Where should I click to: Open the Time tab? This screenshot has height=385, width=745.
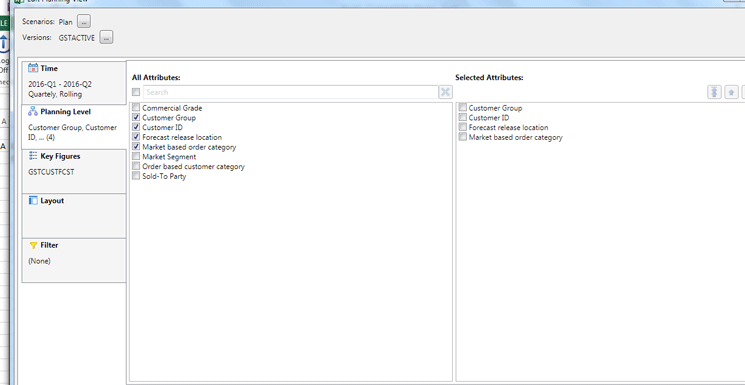[x=74, y=83]
